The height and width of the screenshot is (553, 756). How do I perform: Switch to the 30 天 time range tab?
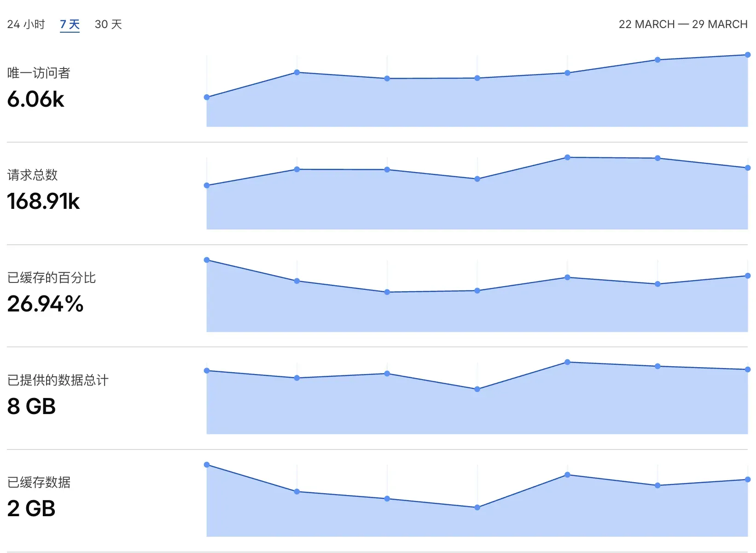tap(108, 24)
